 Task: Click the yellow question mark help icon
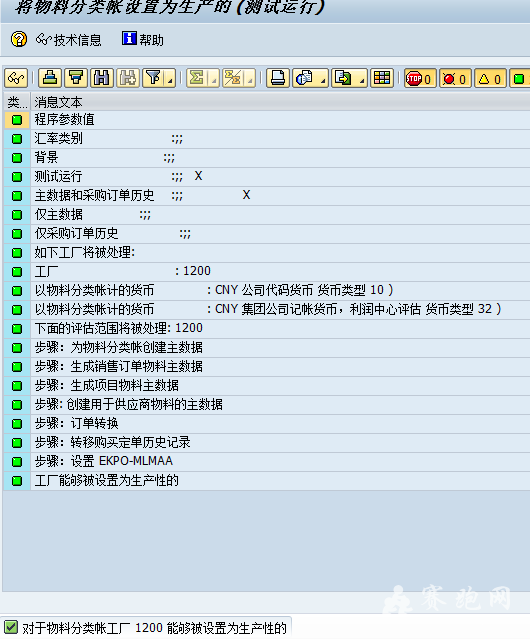[x=19, y=40]
